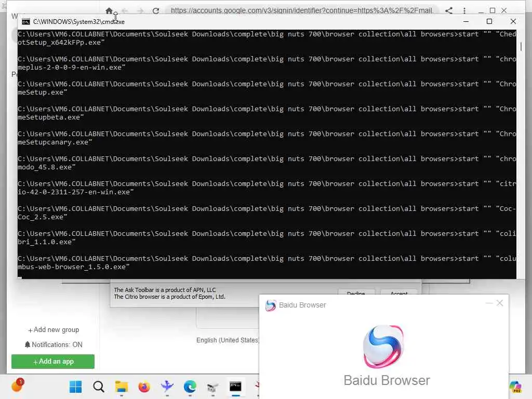Image resolution: width=532 pixels, height=399 pixels.
Task: Open the blue bird app on taskbar
Action: click(167, 387)
